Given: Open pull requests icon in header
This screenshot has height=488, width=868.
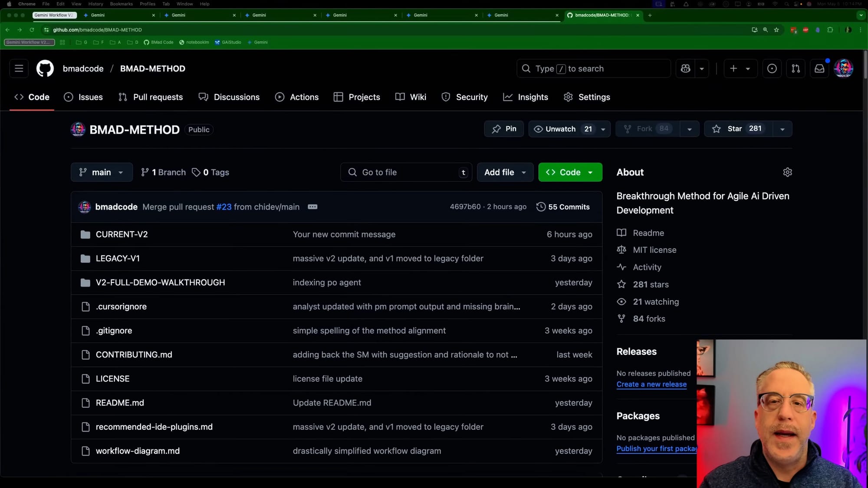Looking at the screenshot, I should coord(796,69).
